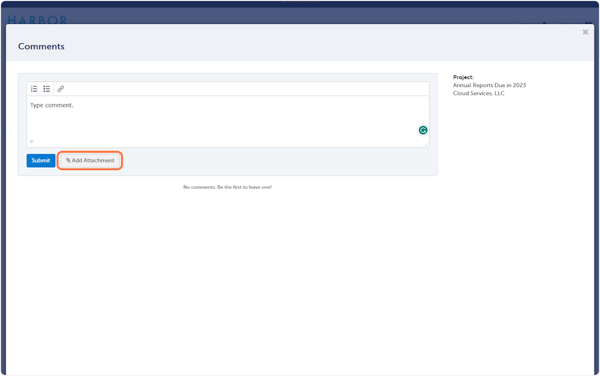Viewport: 600px width, 376px height.
Task: Focus the Type comment text area
Action: [228, 118]
